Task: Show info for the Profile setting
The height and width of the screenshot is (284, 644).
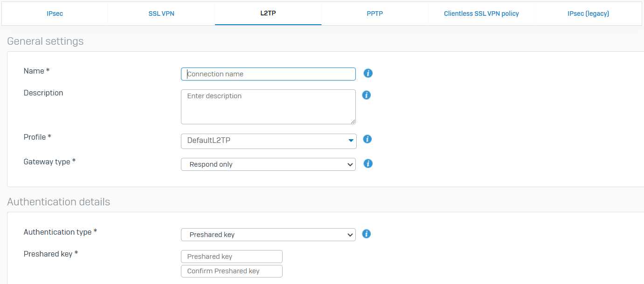Action: [367, 139]
